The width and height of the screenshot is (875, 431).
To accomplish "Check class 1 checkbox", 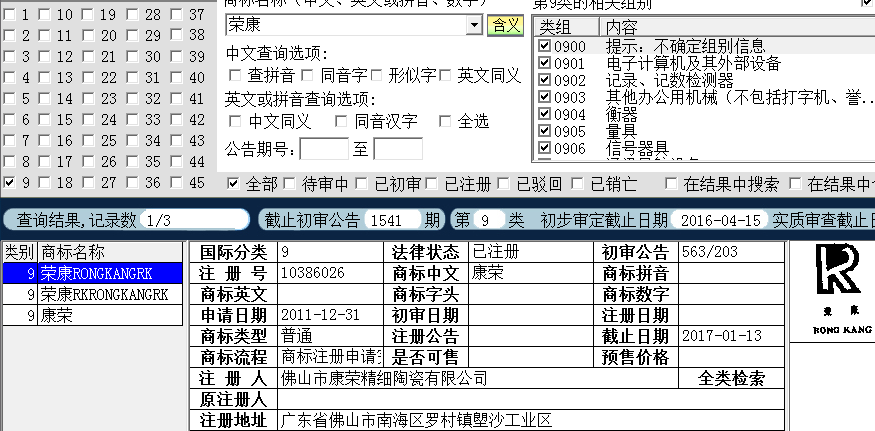I will [9, 15].
